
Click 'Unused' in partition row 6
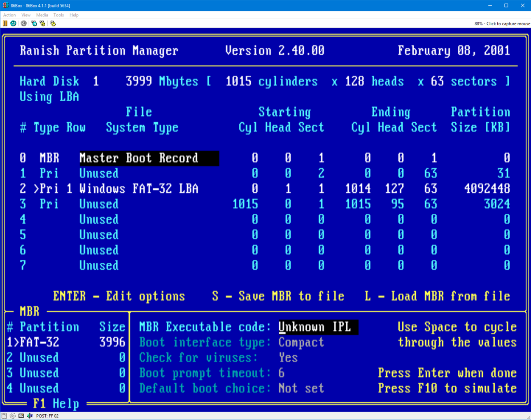click(x=99, y=250)
